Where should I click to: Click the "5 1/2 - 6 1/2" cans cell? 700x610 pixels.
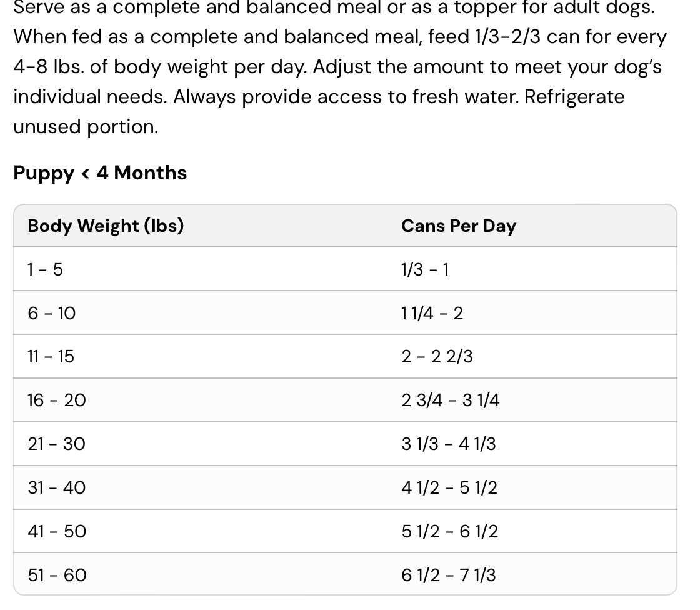click(x=449, y=531)
